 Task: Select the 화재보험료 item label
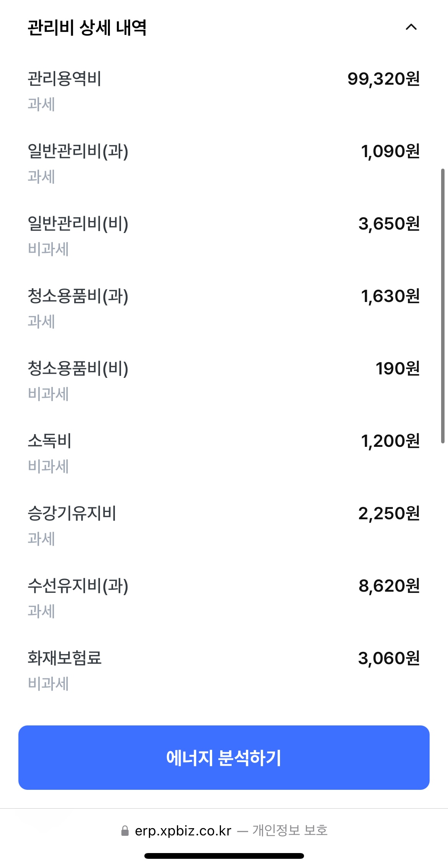(64, 658)
